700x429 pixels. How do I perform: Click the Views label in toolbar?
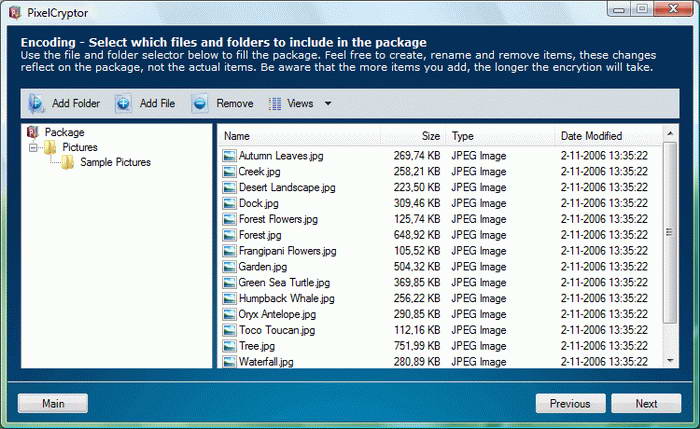pyautogui.click(x=300, y=104)
